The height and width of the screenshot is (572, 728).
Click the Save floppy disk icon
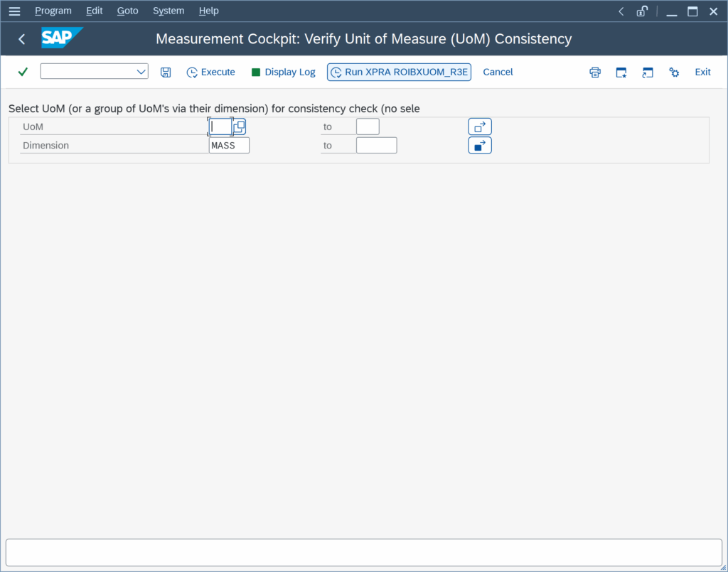pyautogui.click(x=166, y=72)
